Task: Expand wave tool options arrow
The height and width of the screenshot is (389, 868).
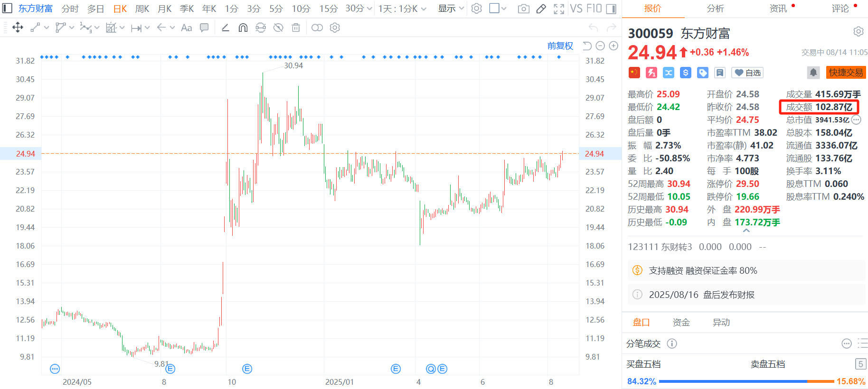Action: [97, 28]
